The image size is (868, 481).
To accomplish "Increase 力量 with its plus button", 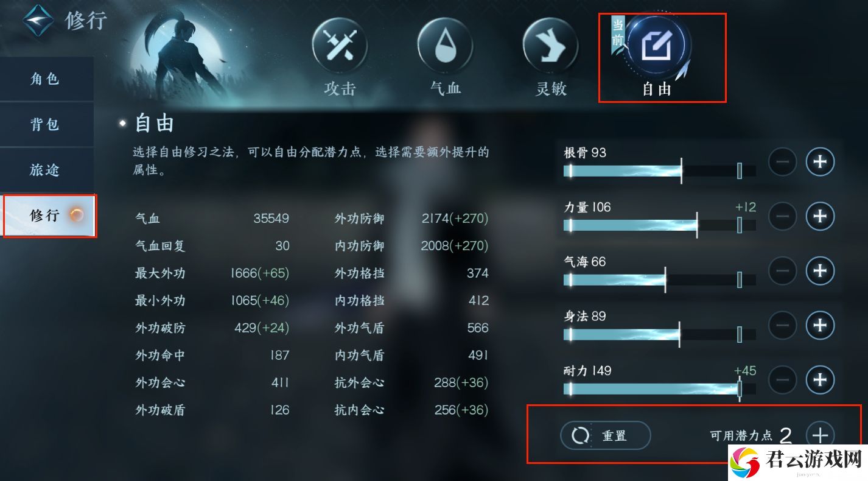I will [x=820, y=216].
